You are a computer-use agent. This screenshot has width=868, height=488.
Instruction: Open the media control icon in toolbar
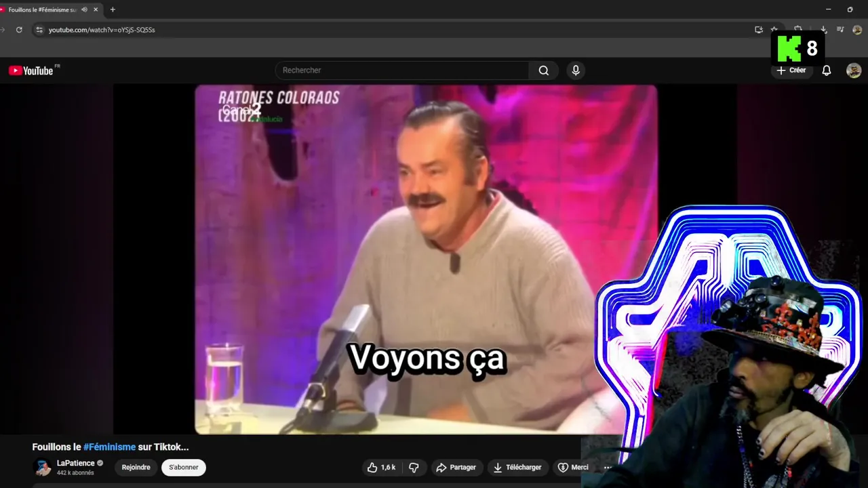[840, 30]
